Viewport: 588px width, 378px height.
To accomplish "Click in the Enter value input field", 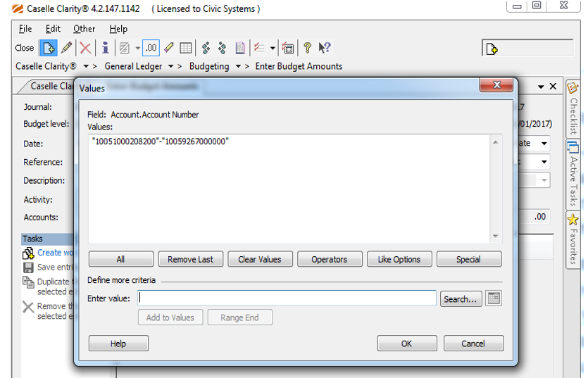I will 287,298.
